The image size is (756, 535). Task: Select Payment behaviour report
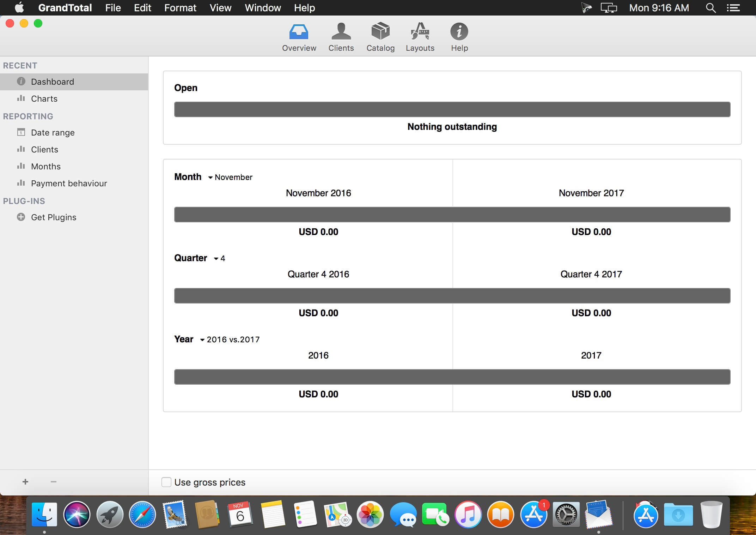point(69,183)
